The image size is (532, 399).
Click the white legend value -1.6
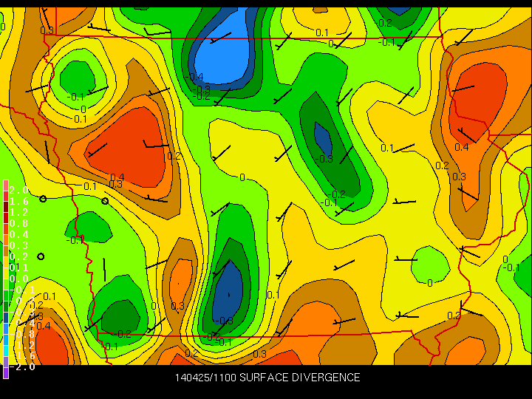coord(23,356)
